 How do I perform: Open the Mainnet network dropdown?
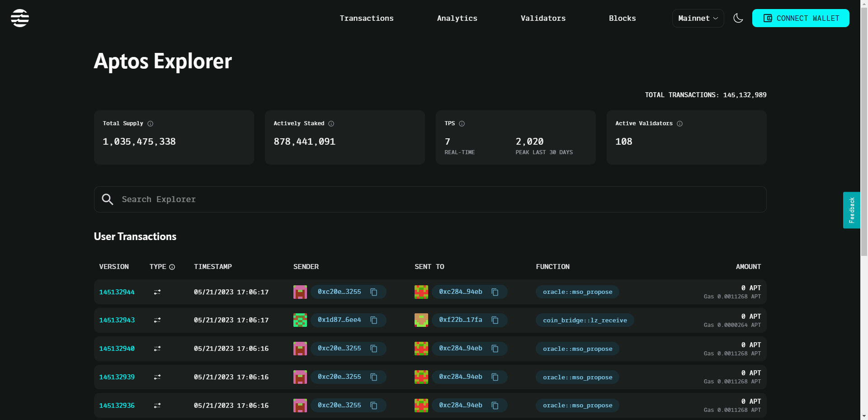point(698,18)
